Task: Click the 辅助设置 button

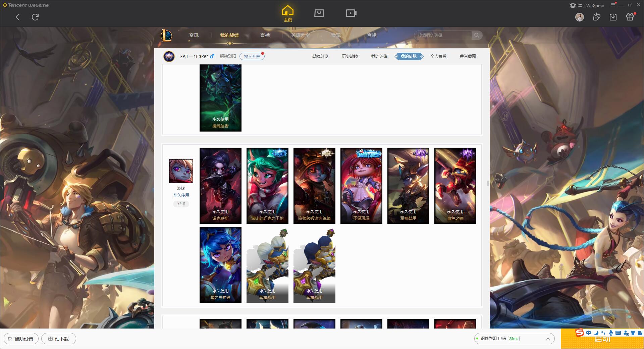Action: coord(21,339)
